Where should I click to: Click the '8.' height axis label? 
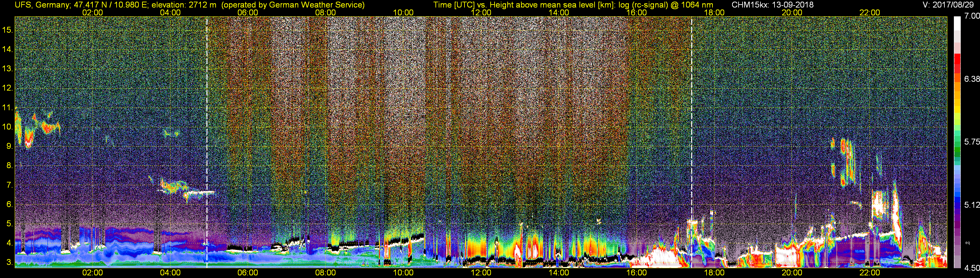coord(10,166)
